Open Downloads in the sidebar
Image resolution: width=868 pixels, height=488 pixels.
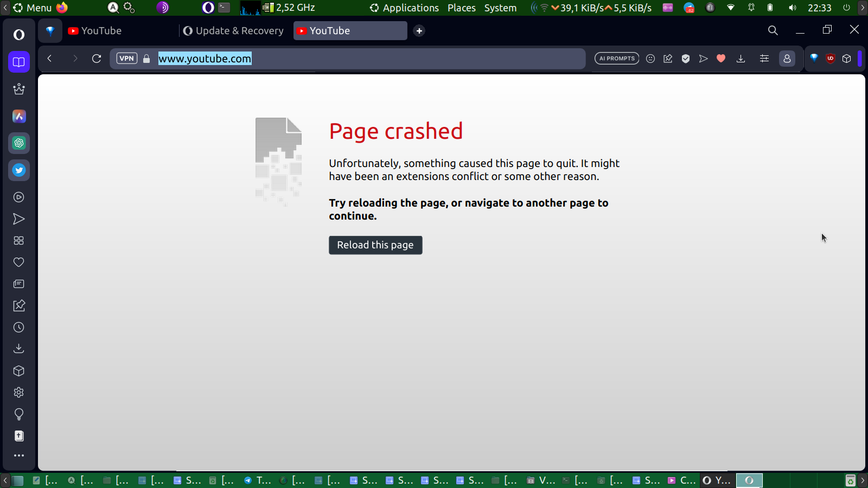[x=19, y=349]
